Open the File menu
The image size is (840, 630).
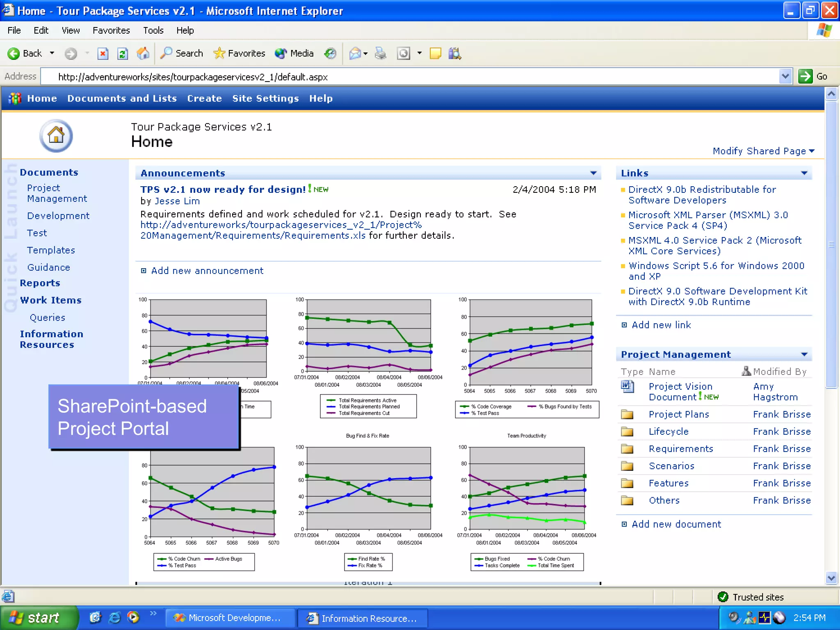[x=14, y=30]
